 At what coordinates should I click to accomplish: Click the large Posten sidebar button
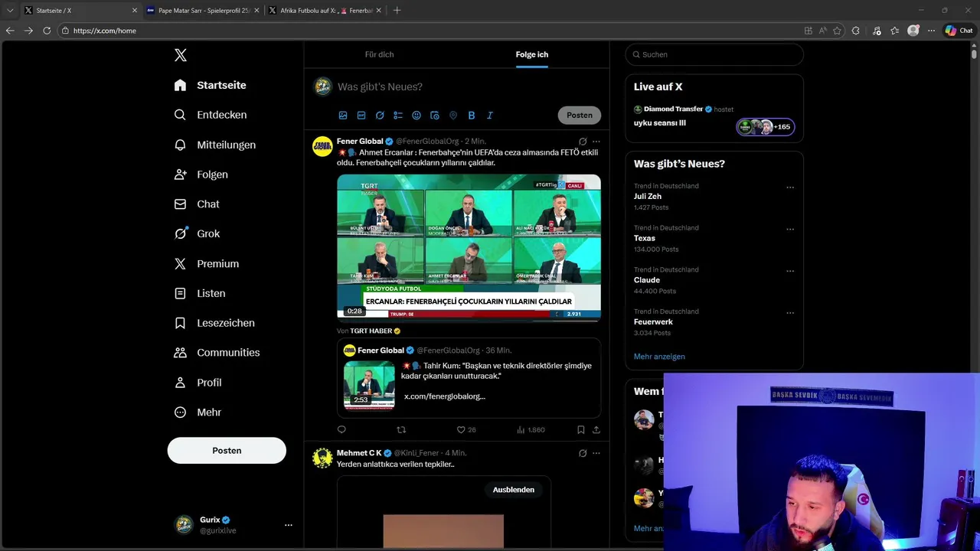tap(227, 451)
